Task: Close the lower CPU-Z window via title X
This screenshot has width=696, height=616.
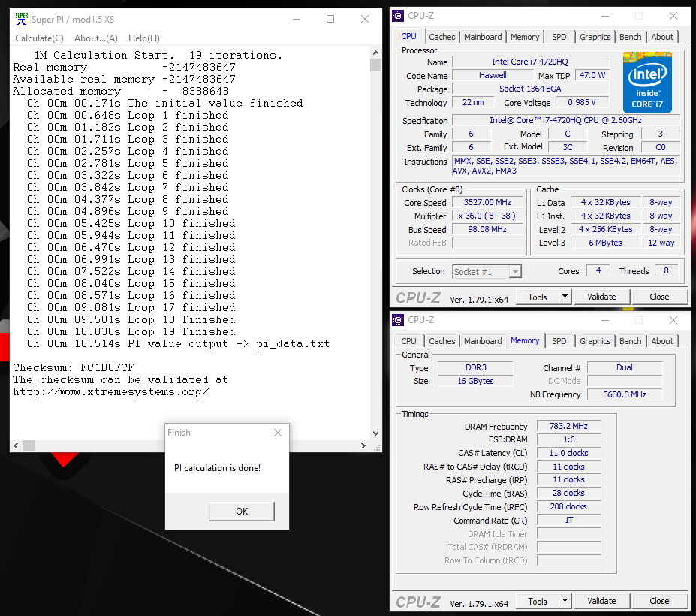Action: [x=673, y=320]
